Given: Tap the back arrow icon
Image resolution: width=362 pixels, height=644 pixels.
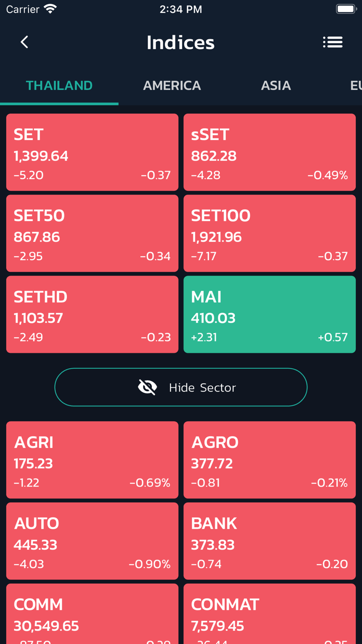Looking at the screenshot, I should pyautogui.click(x=24, y=42).
